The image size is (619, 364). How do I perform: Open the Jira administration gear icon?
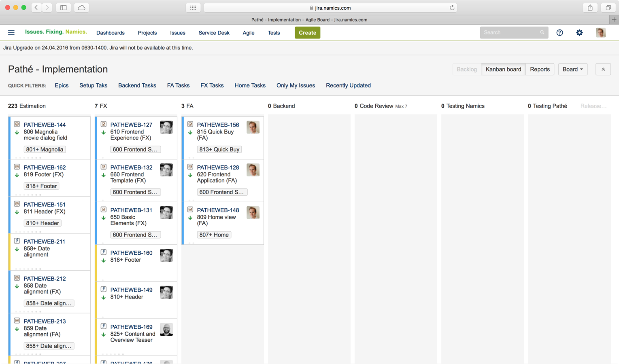point(579,33)
